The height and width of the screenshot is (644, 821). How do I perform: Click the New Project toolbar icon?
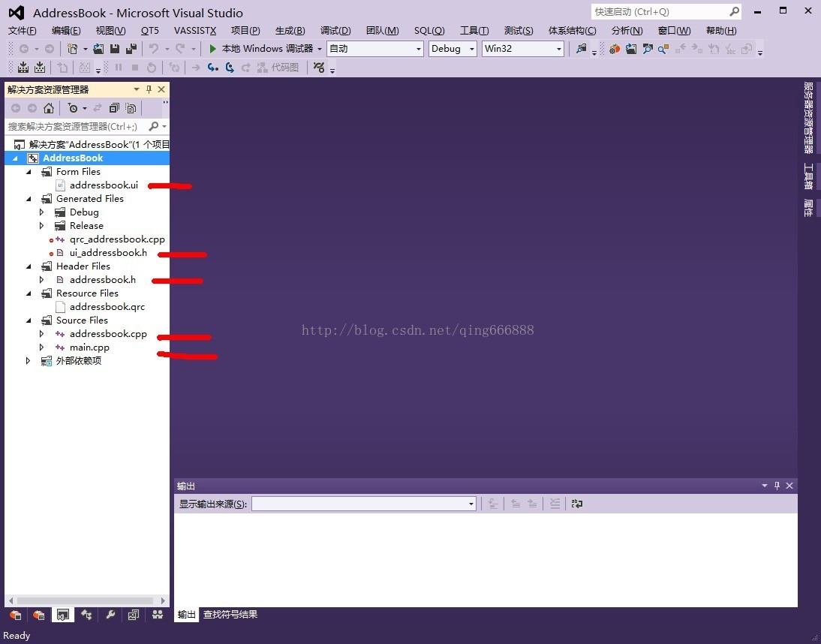click(72, 49)
